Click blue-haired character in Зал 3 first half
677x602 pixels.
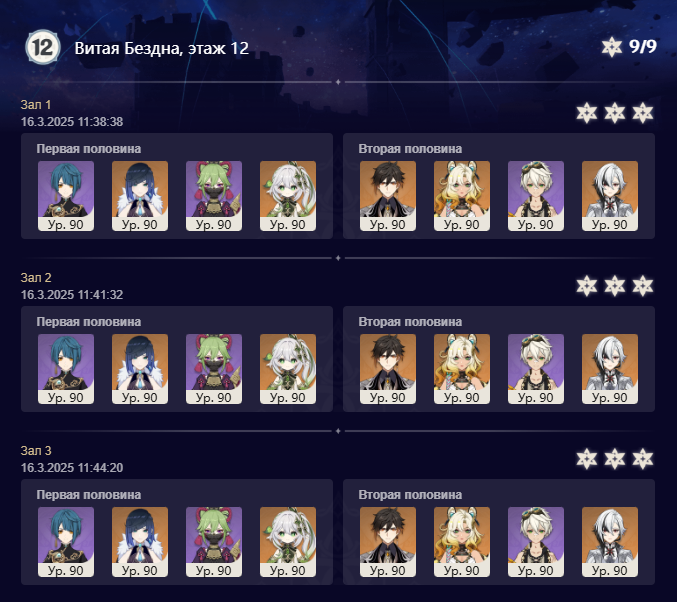(66, 542)
